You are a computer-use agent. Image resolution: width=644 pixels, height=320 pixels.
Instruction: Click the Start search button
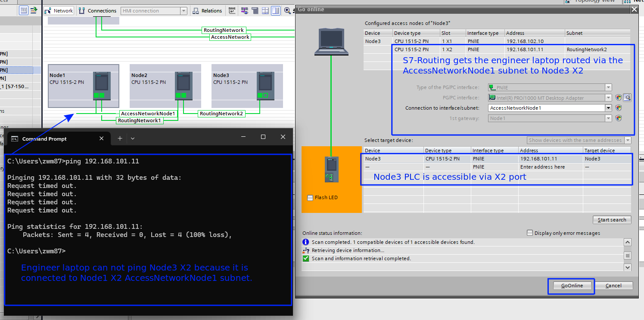[x=612, y=220]
